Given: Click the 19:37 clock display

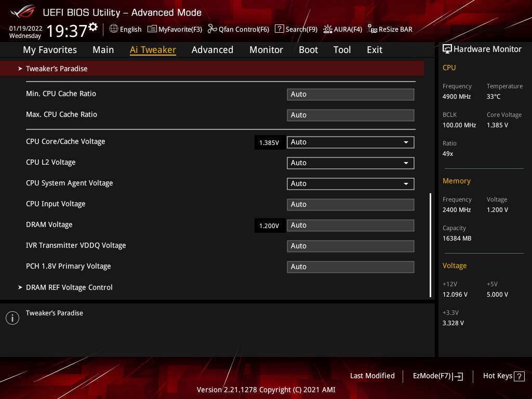Looking at the screenshot, I should [67, 31].
